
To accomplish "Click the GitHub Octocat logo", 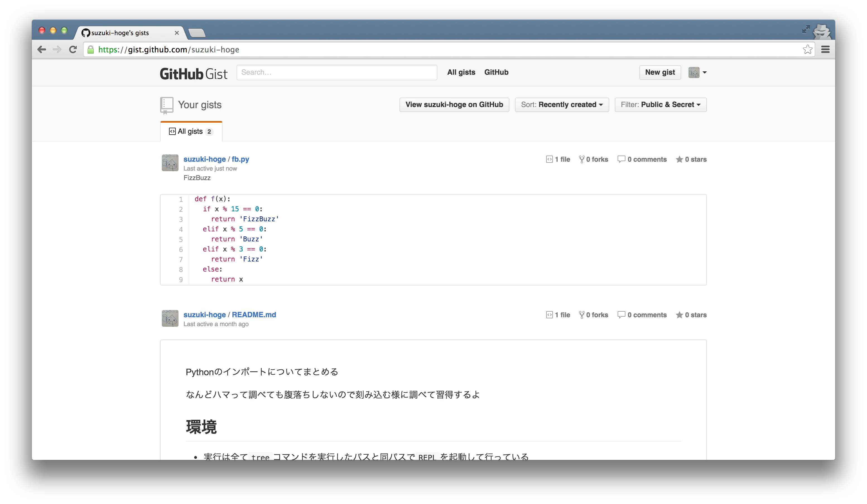I will 85,33.
